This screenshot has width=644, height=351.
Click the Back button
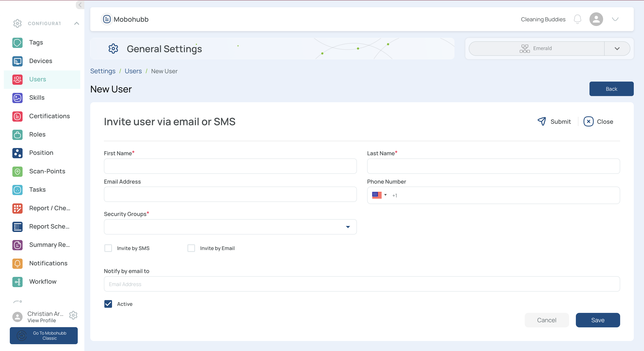[611, 89]
